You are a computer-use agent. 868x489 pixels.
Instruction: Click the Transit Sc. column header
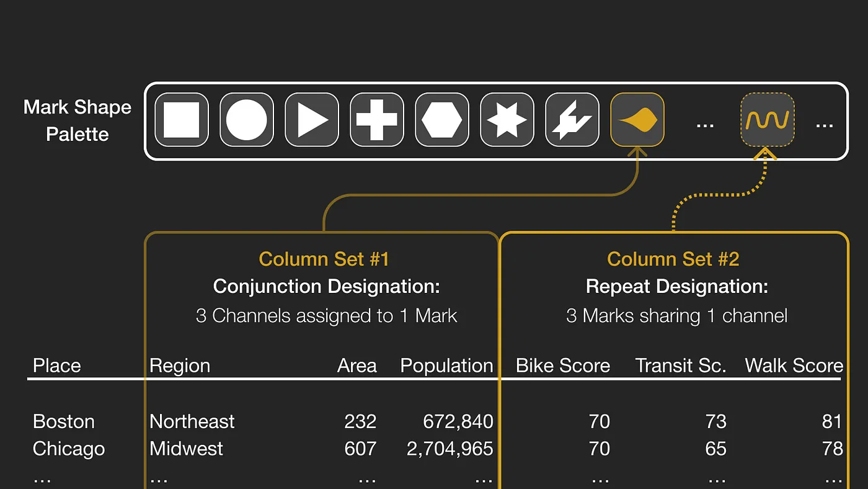(680, 366)
